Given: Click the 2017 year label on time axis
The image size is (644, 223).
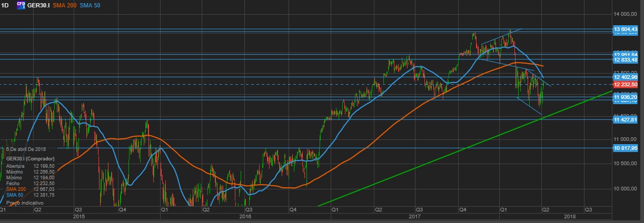Looking at the screenshot, I should (x=414, y=216).
